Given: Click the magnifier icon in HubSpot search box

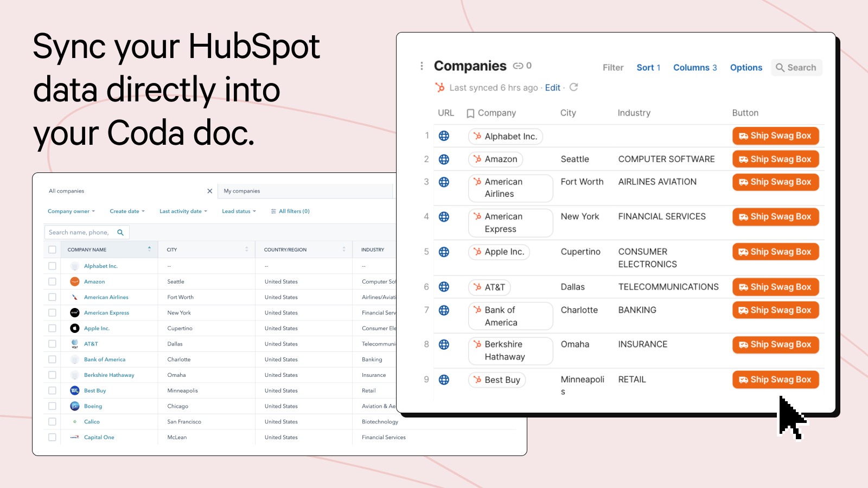Looking at the screenshot, I should click(x=120, y=233).
